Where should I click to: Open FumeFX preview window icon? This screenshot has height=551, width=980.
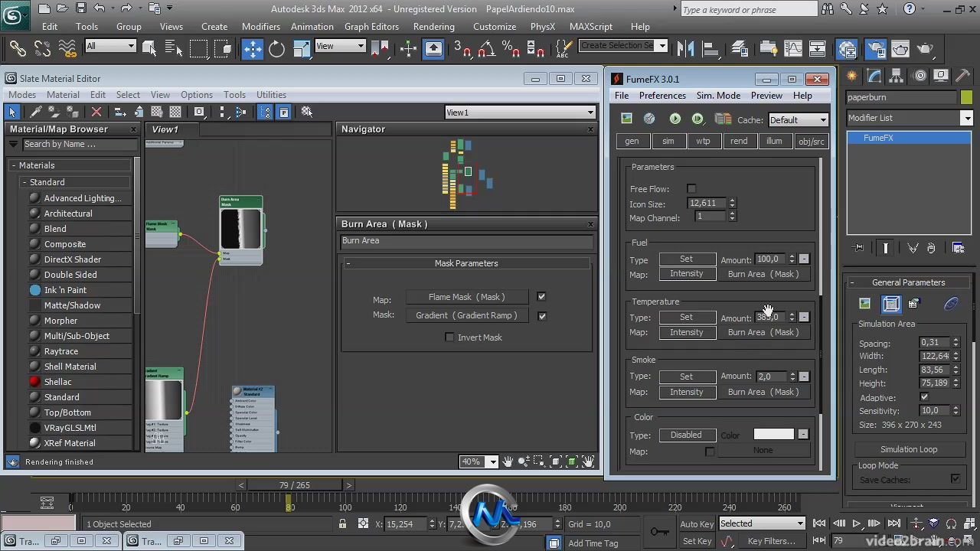coord(626,119)
